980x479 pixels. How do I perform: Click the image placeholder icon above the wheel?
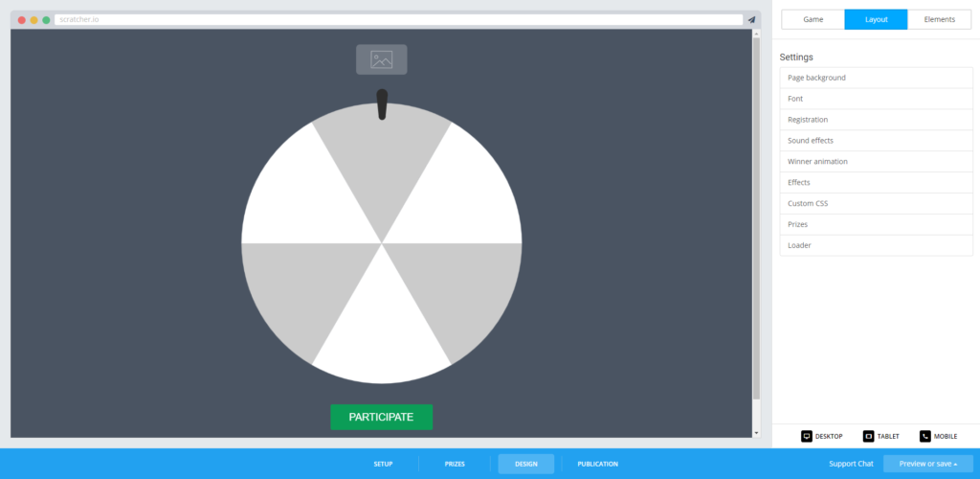coord(381,59)
